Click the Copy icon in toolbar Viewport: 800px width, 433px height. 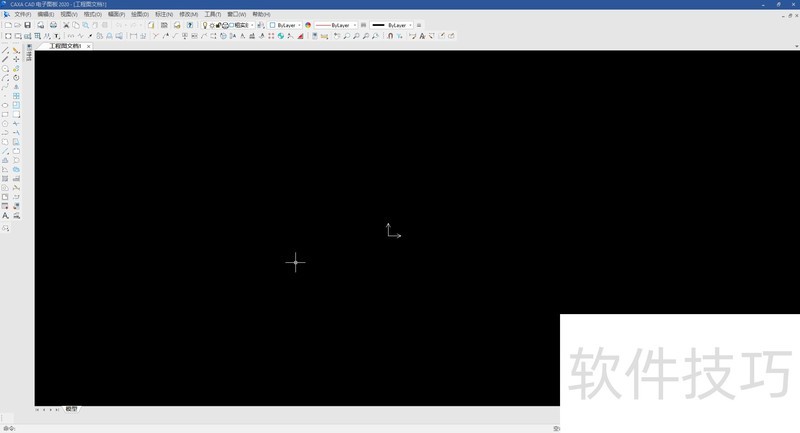(x=76, y=25)
